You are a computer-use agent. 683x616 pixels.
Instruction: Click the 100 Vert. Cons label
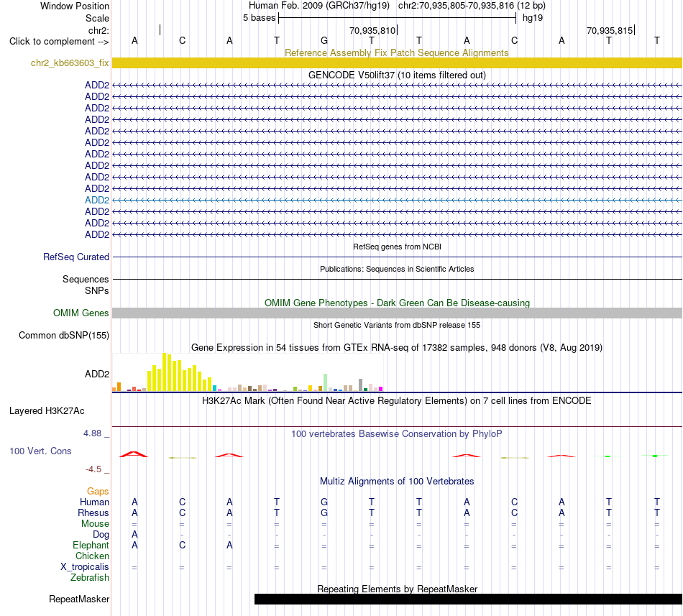point(40,451)
